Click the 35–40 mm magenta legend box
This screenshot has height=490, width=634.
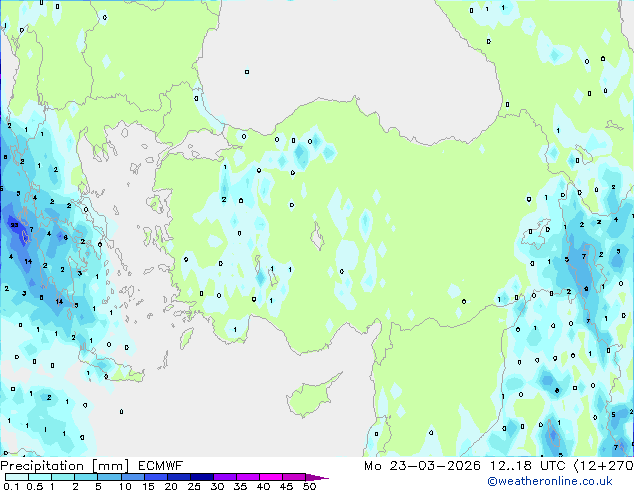(x=247, y=477)
